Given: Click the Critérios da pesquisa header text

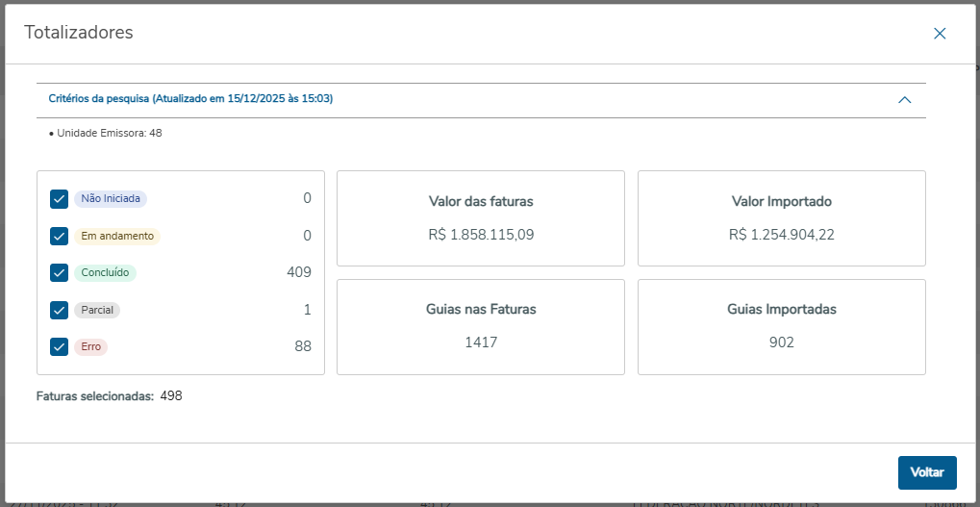Looking at the screenshot, I should (190, 99).
